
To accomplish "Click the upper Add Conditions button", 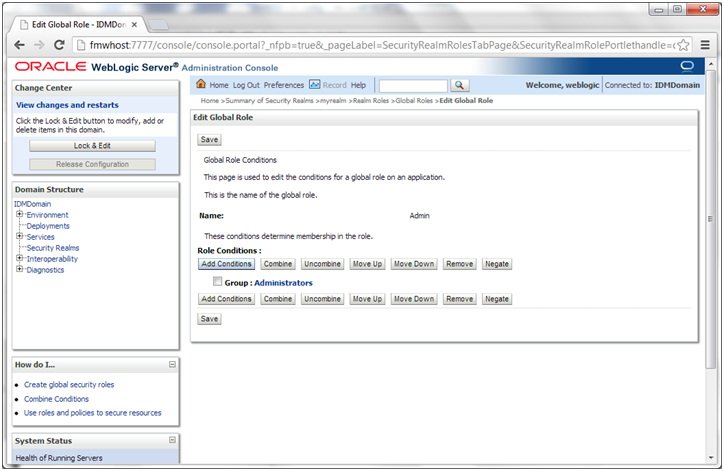I will [226, 264].
